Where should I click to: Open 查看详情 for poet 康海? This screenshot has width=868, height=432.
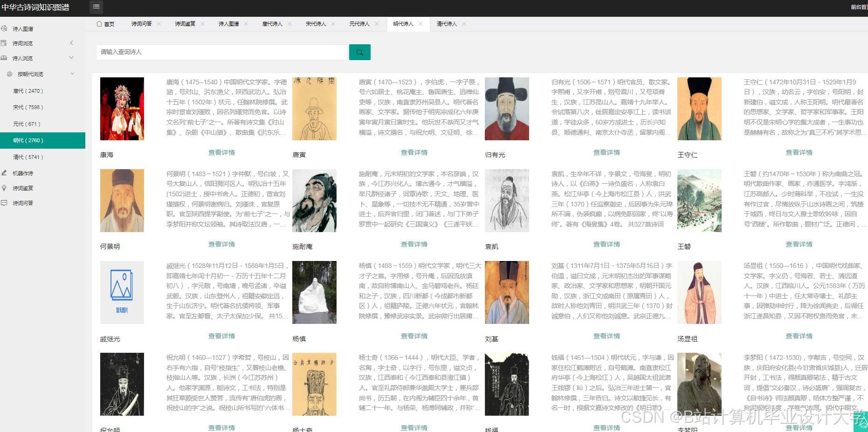221,152
